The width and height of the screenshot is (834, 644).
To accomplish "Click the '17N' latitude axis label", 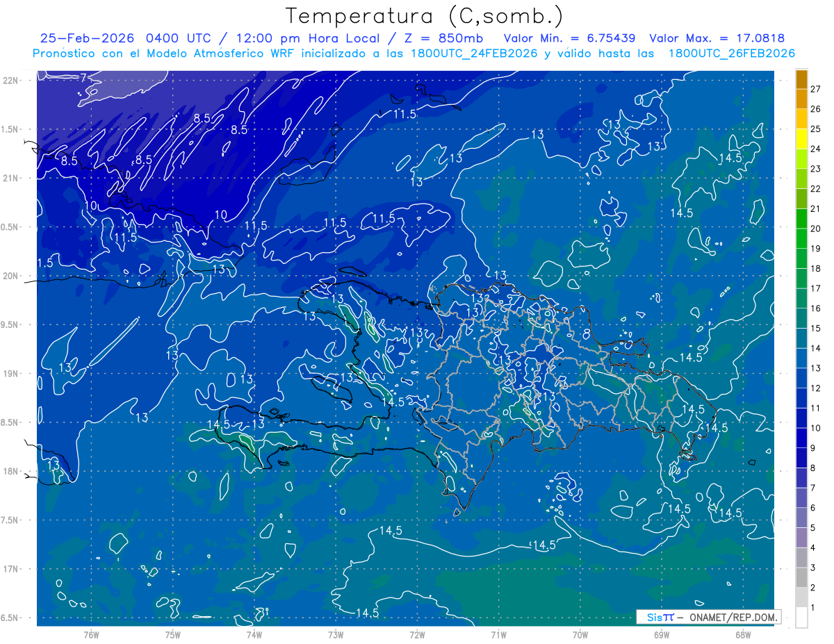I will [x=10, y=570].
